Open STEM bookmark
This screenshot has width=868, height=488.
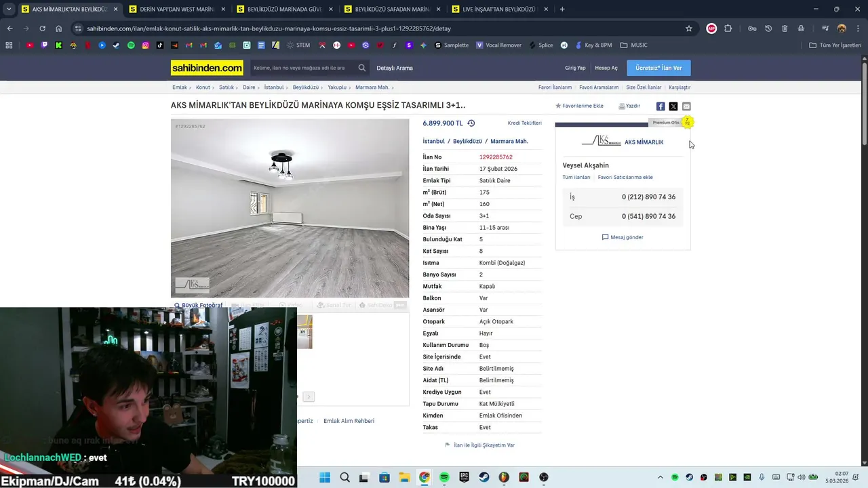(298, 45)
